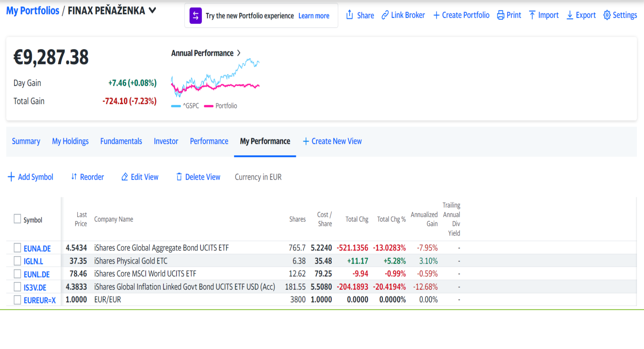Viewport: 644px width, 349px height.
Task: Click the Import arrow icon
Action: (532, 15)
